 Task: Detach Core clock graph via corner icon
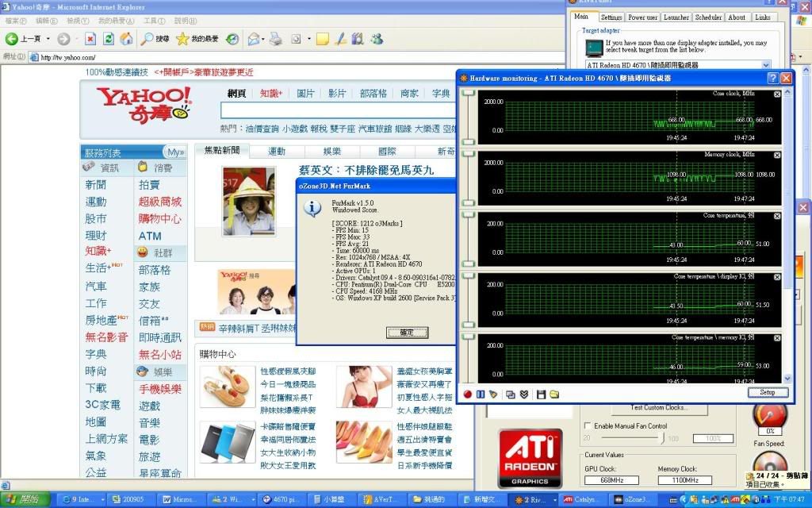(x=777, y=94)
